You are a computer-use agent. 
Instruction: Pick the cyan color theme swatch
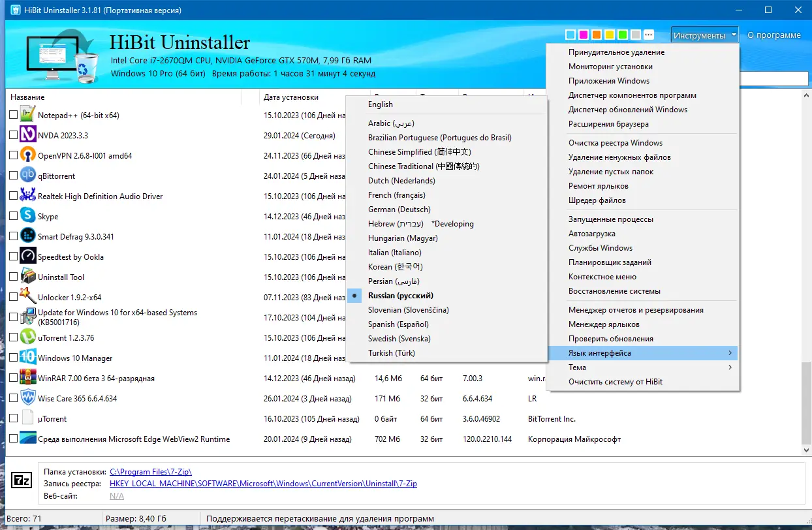tap(570, 35)
